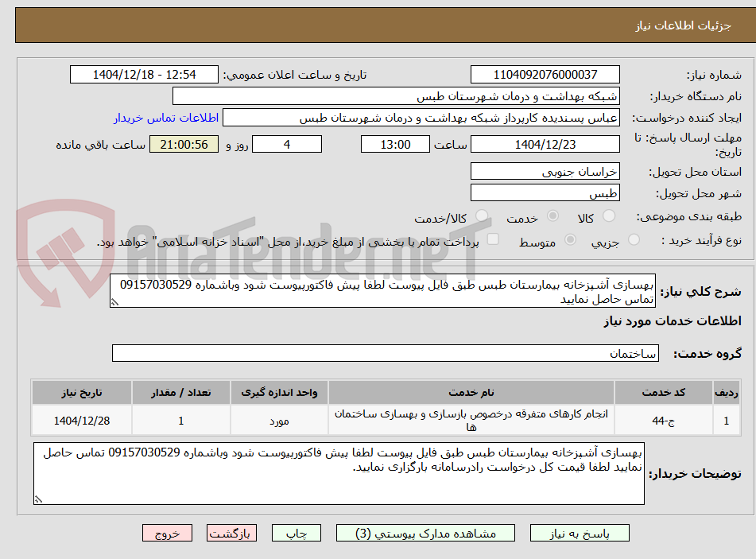Click the deadline hour field 13:00
This screenshot has width=756, height=559.
click(395, 144)
